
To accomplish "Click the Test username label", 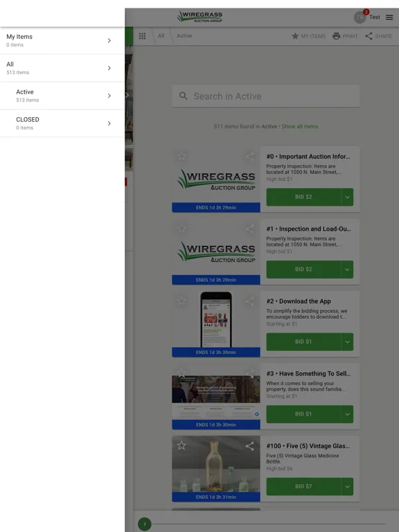I will click(x=375, y=17).
